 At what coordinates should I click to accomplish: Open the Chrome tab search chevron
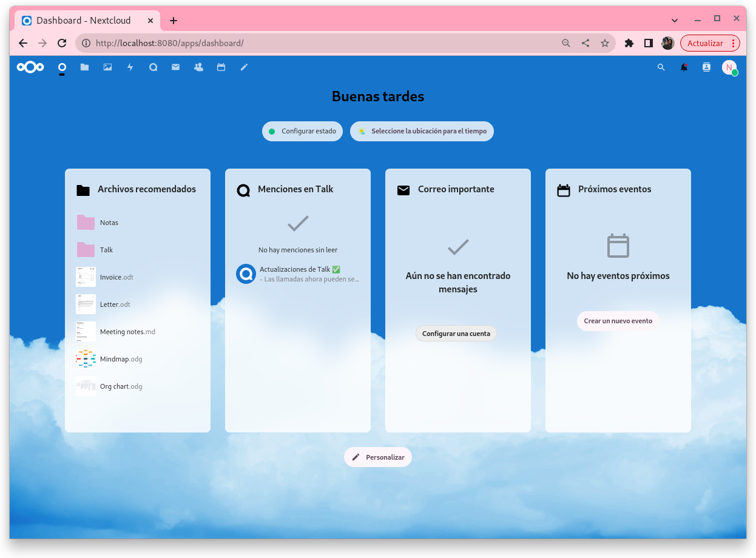pos(675,20)
